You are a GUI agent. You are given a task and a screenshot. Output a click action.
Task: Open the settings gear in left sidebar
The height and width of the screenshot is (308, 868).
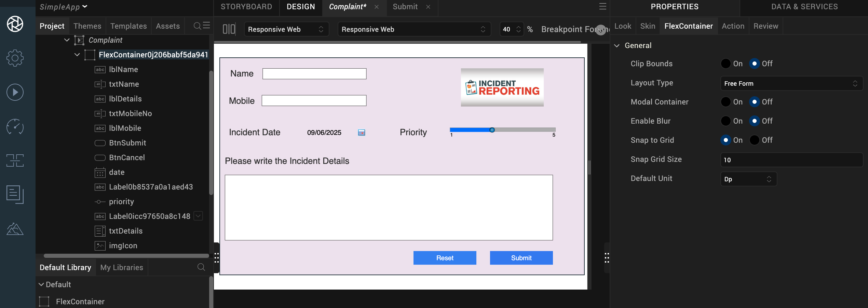15,58
